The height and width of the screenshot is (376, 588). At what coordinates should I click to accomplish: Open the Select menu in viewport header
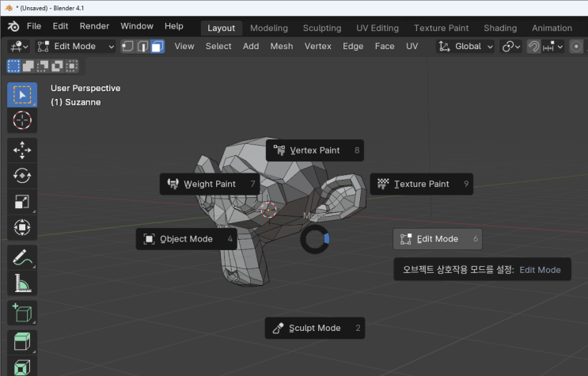(x=218, y=47)
